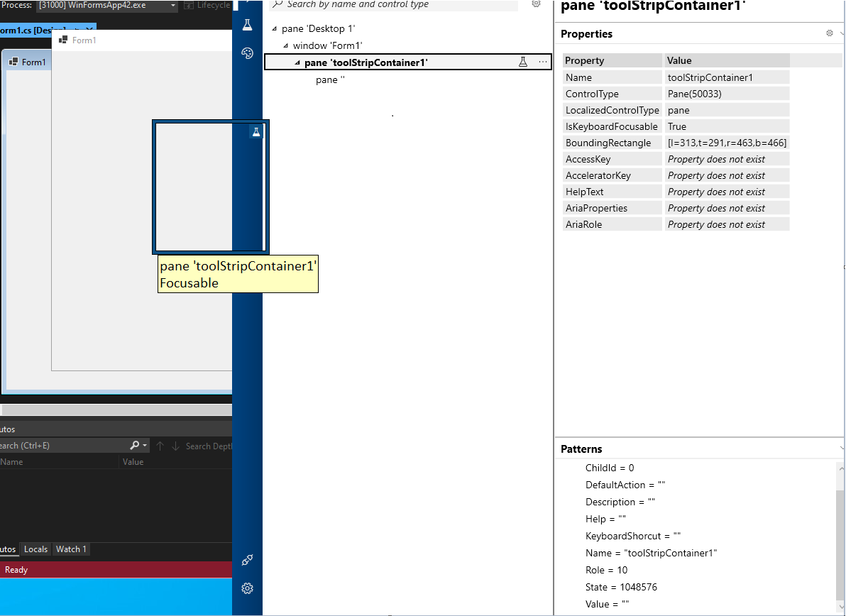Click the 'KeyboardShorcut' pattern entry
Image resolution: width=846 pixels, height=616 pixels.
pos(633,536)
